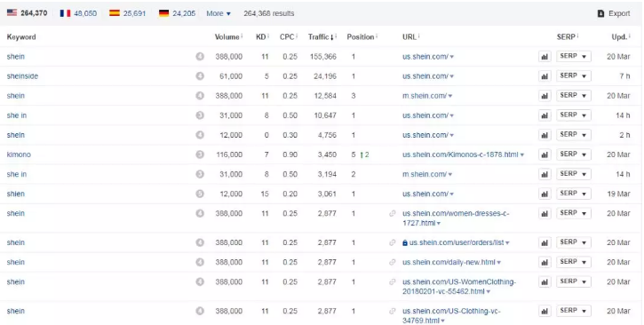Click the updated time 7 h
Image resolution: width=644 pixels, height=325 pixels.
[x=624, y=76]
